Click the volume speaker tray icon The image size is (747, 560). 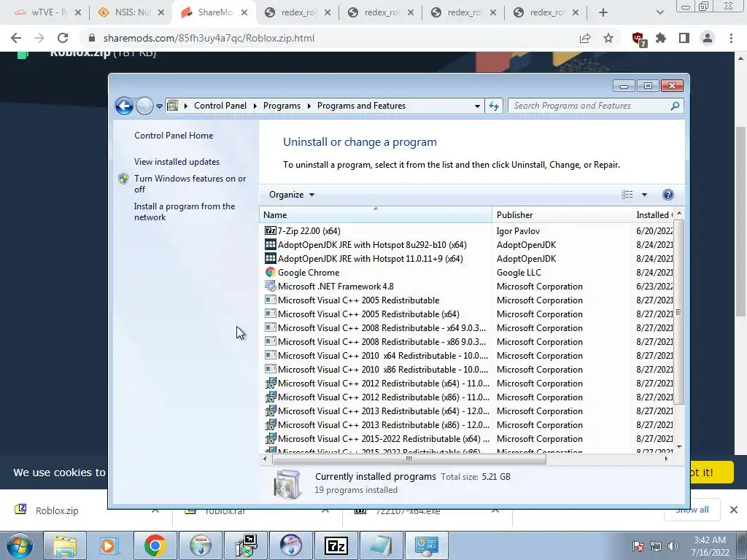pos(673,546)
